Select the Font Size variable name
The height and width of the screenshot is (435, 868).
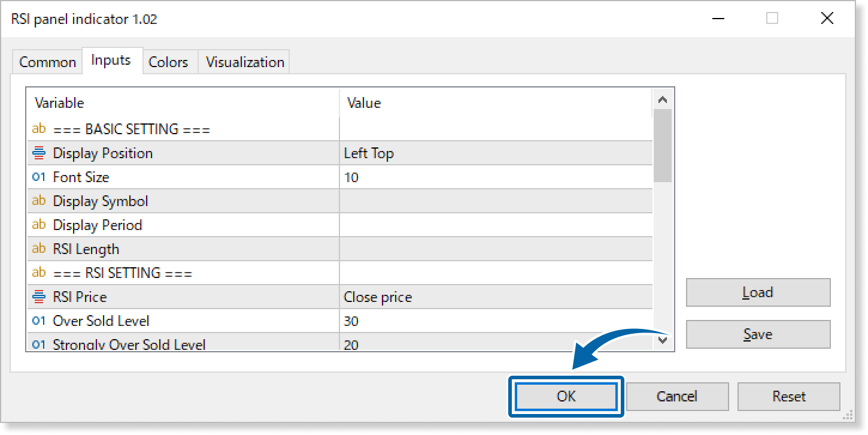81,177
